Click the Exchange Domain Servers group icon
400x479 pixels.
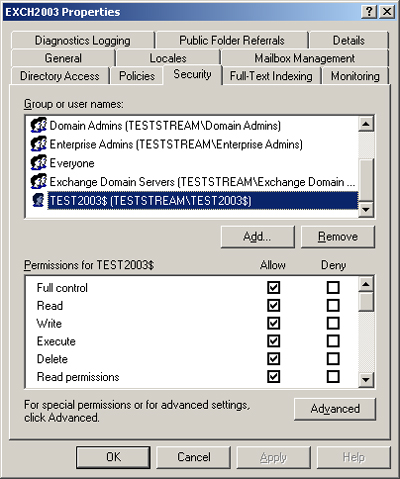[x=38, y=182]
